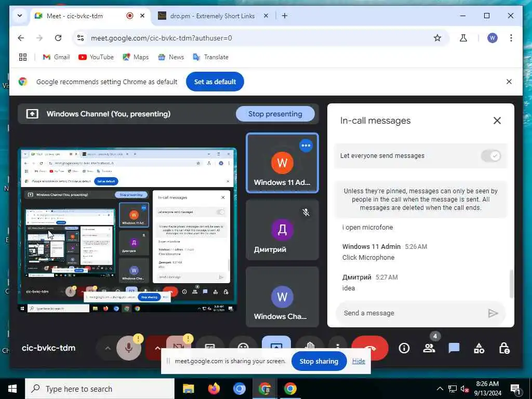532x399 pixels.
Task: Open Maps bookmark
Action: [x=136, y=57]
